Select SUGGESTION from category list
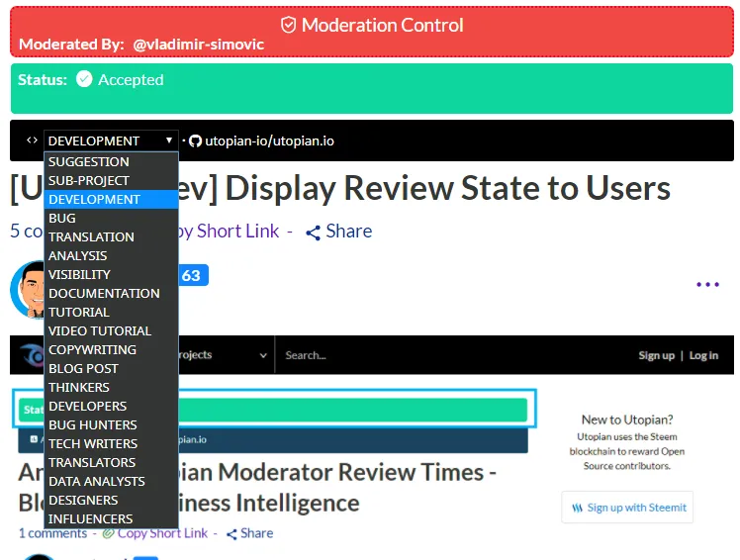This screenshot has height=560, width=740. point(111,161)
